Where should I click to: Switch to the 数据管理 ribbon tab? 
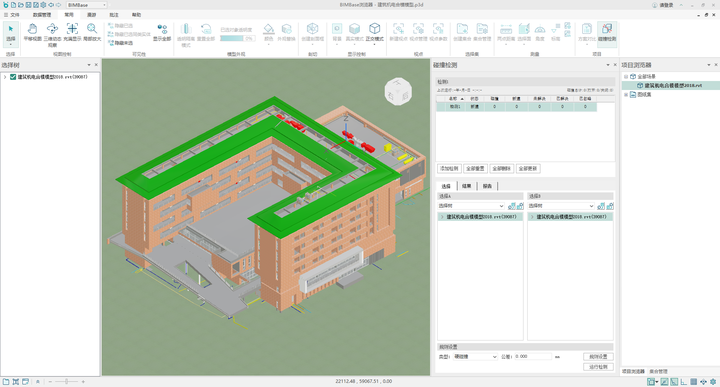pos(42,15)
